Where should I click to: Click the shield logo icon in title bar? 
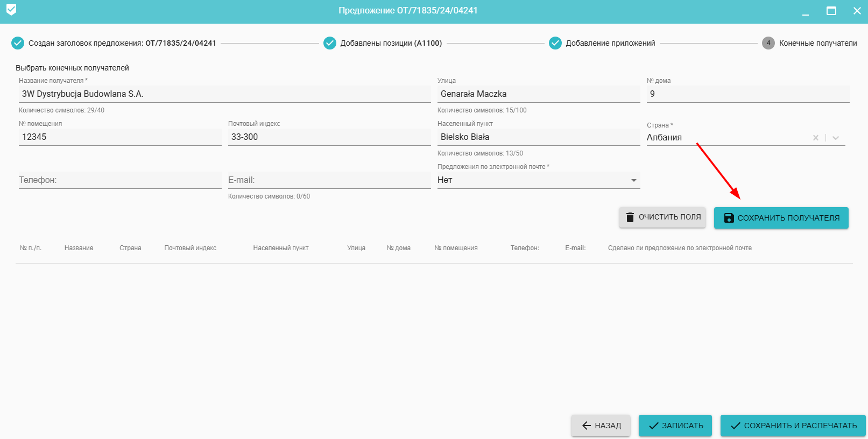point(11,10)
